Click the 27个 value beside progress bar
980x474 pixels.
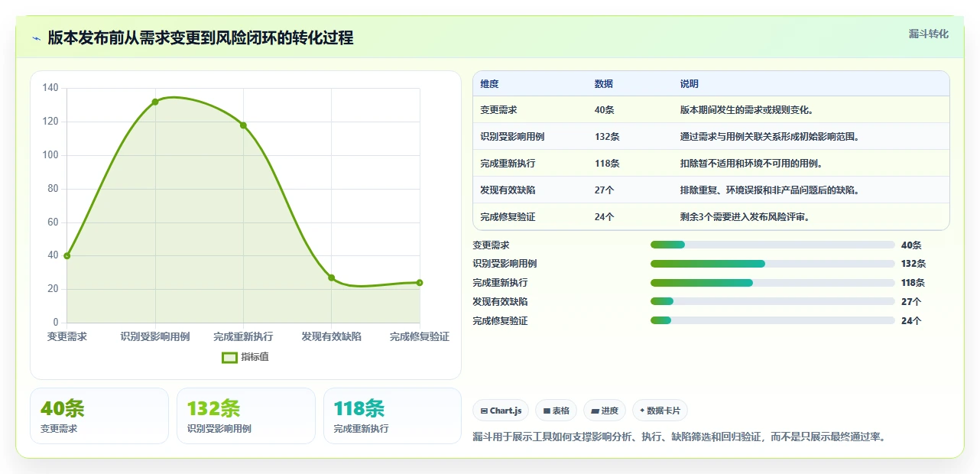[x=911, y=302]
